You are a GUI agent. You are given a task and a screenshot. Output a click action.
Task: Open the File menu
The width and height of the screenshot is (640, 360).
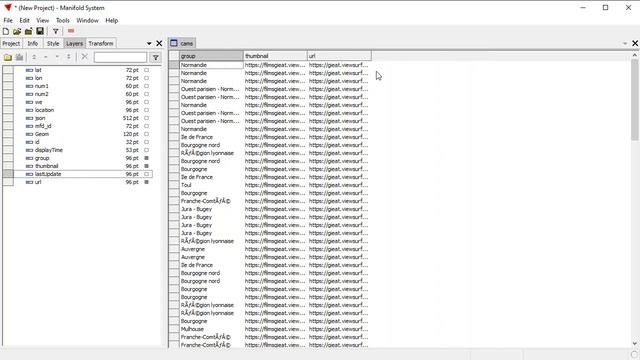[x=8, y=20]
